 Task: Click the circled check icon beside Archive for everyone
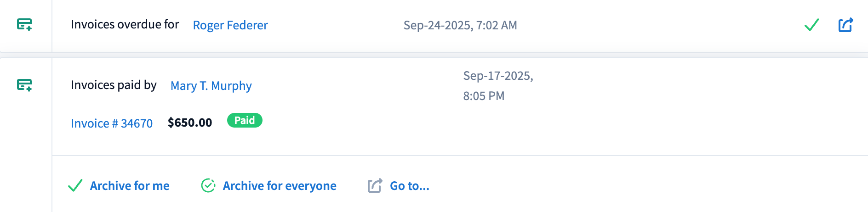(208, 185)
